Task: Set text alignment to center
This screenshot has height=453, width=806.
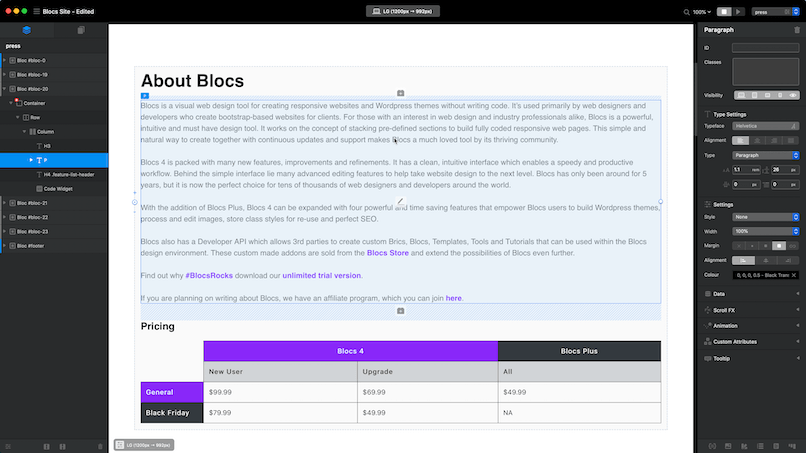Action: (x=757, y=140)
